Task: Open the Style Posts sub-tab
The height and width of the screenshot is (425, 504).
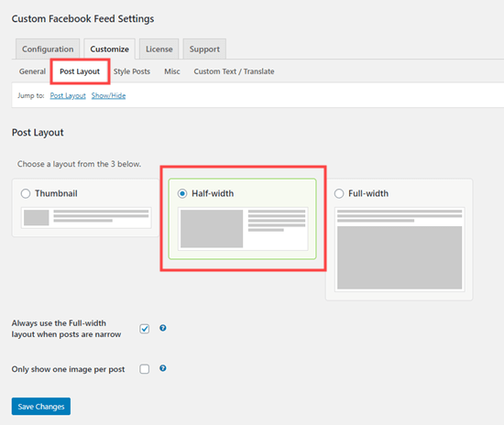Action: pyautogui.click(x=132, y=71)
